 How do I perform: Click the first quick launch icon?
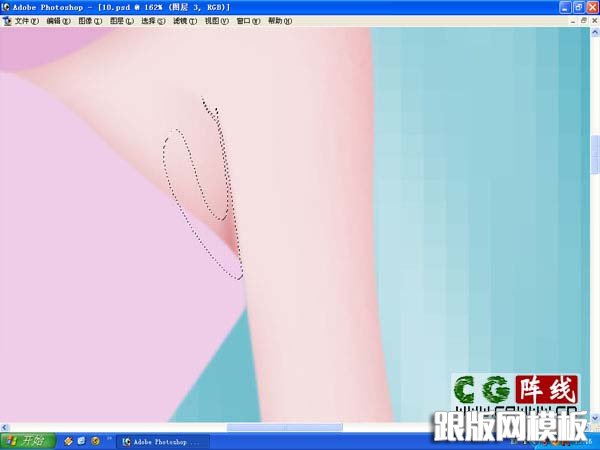coord(69,440)
